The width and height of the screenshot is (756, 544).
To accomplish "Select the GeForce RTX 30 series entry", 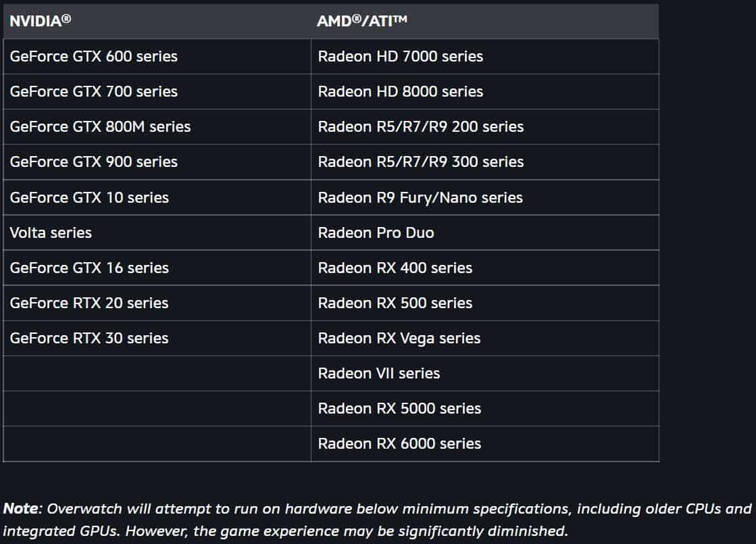I will pos(89,338).
